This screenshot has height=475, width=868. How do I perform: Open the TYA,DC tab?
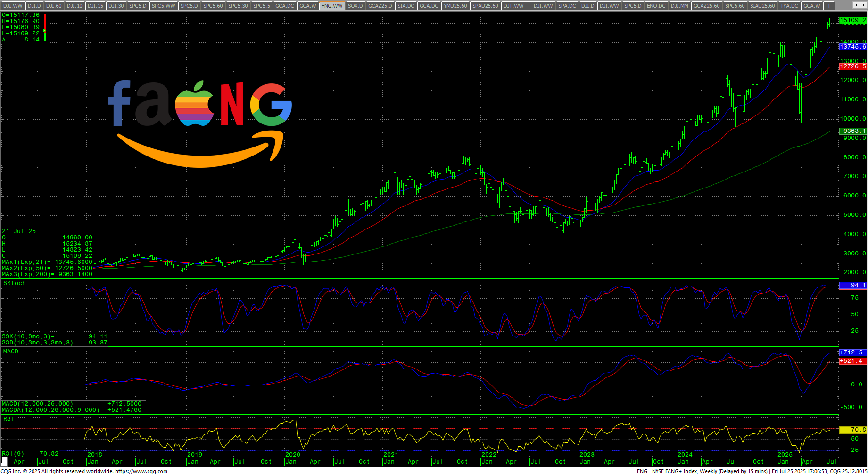pyautogui.click(x=789, y=6)
